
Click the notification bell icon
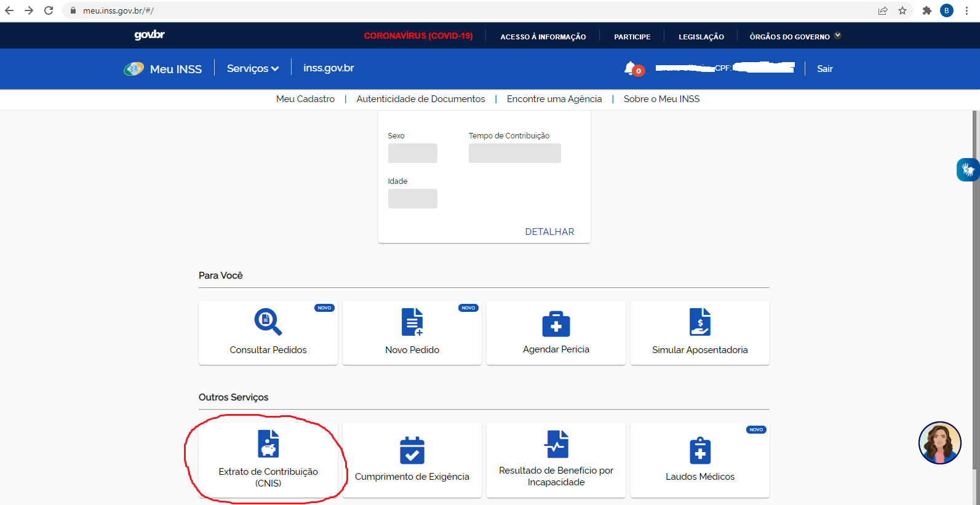(x=631, y=68)
